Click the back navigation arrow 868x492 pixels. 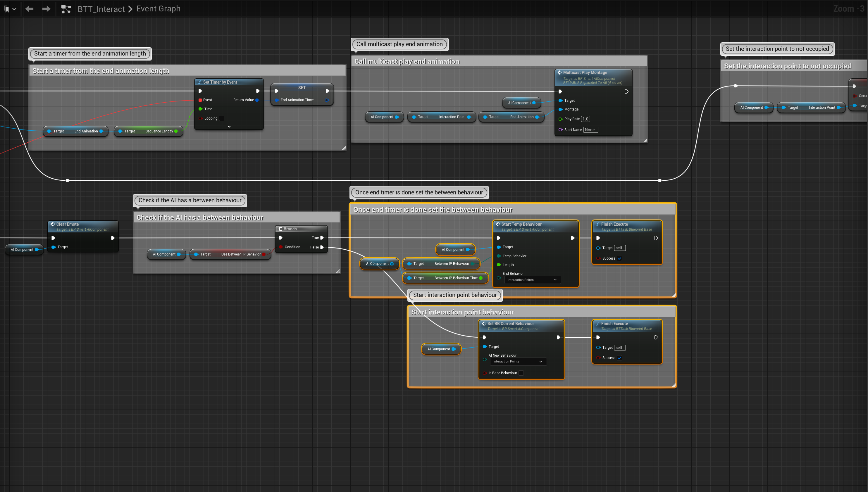[x=30, y=9]
